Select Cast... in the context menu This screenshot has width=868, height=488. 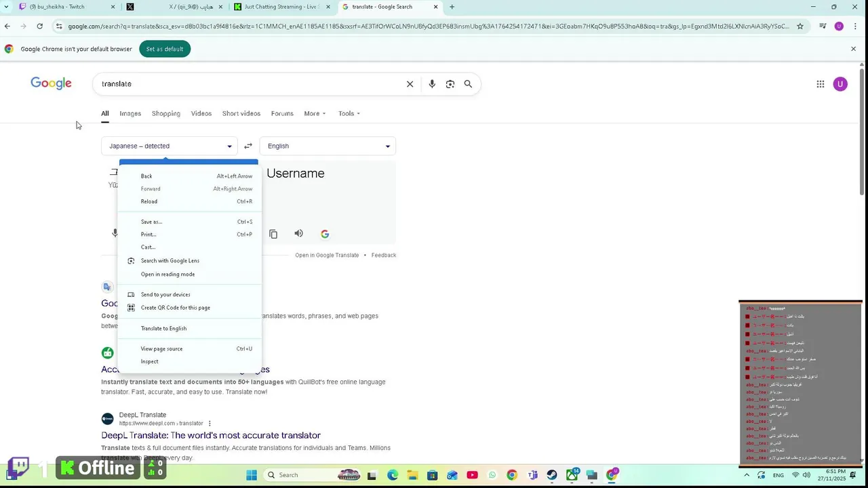[x=189, y=247]
